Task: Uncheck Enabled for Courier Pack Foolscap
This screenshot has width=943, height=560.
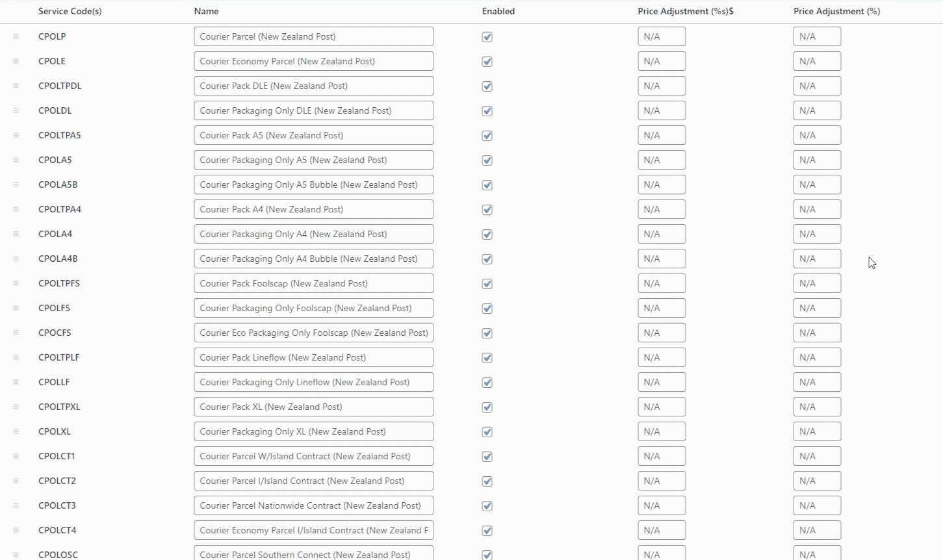Action: tap(487, 284)
